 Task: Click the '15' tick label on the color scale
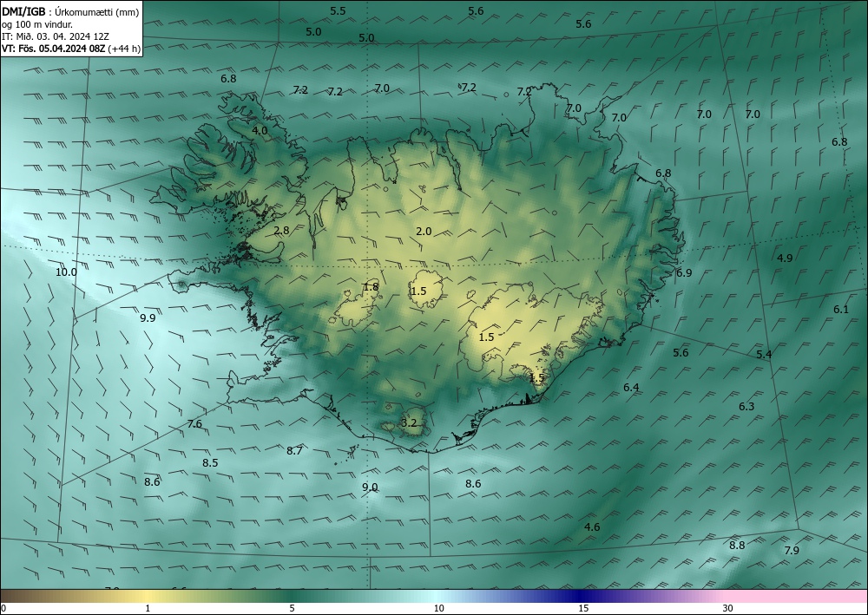point(583,609)
